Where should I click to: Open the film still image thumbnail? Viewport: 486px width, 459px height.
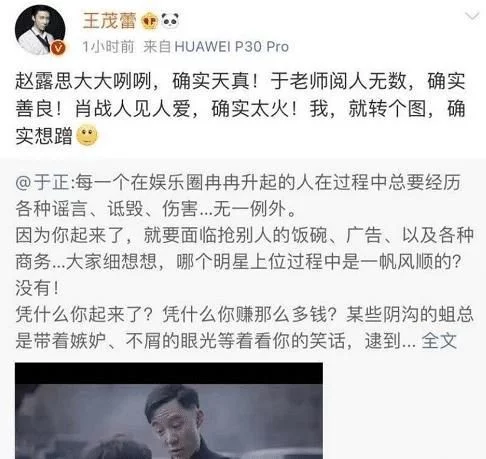(x=169, y=411)
